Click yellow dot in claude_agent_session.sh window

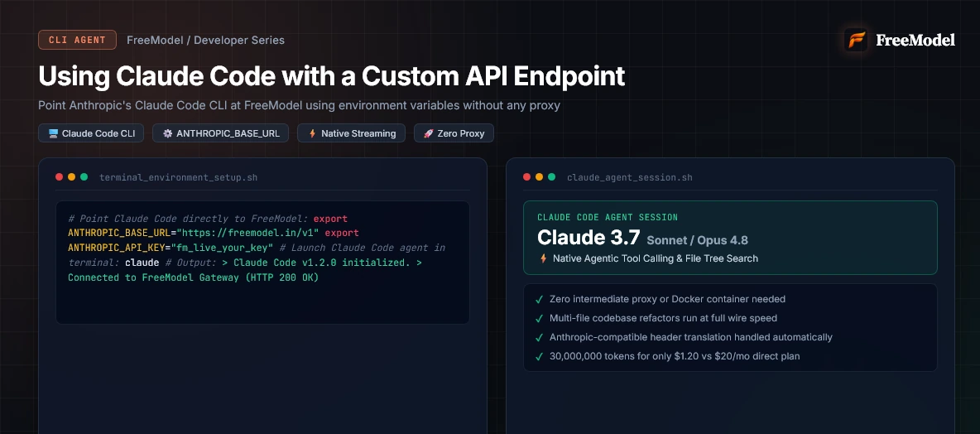point(540,177)
